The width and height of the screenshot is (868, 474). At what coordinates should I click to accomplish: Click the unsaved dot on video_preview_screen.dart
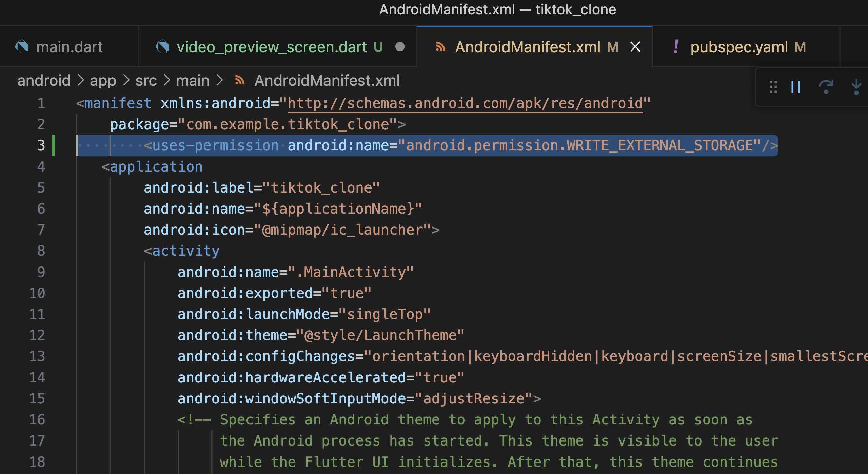pos(400,47)
